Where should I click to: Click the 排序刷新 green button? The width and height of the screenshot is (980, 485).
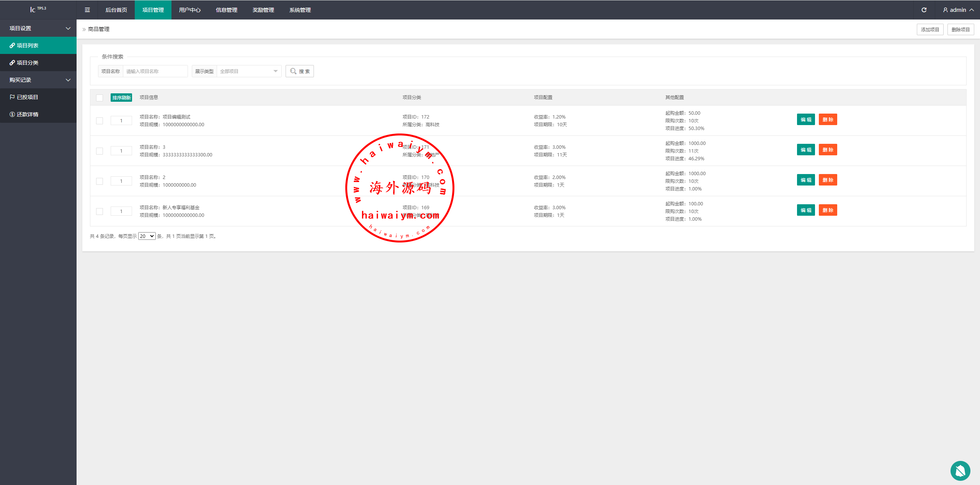121,98
